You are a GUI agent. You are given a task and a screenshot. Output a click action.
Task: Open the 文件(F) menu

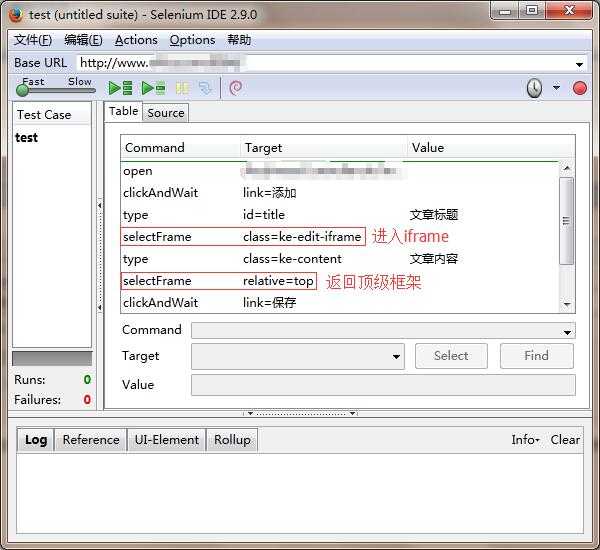33,40
